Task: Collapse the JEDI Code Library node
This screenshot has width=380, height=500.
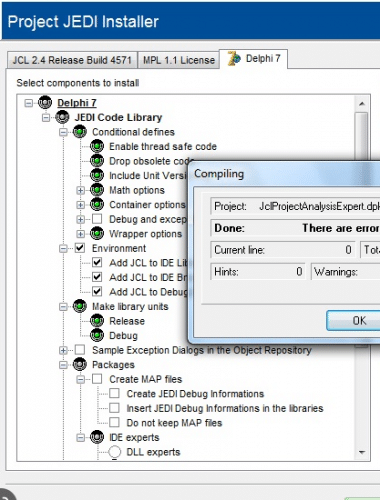Action: pyautogui.click(x=46, y=118)
